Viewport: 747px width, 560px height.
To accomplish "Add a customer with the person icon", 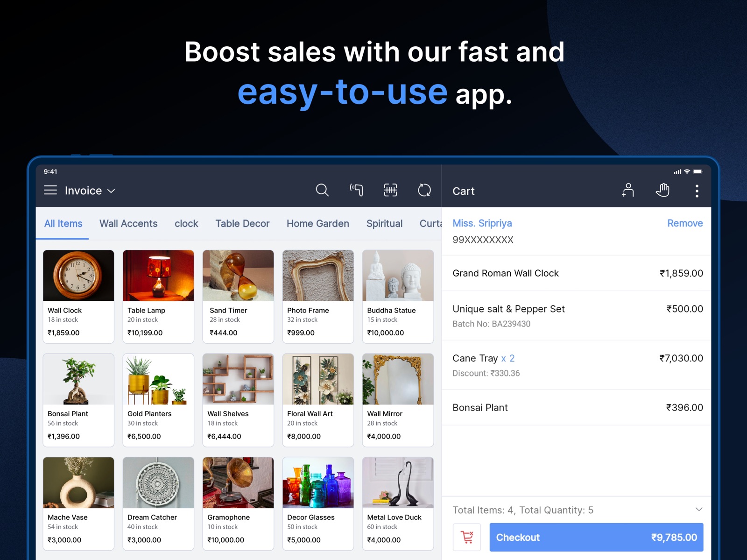I will (628, 190).
